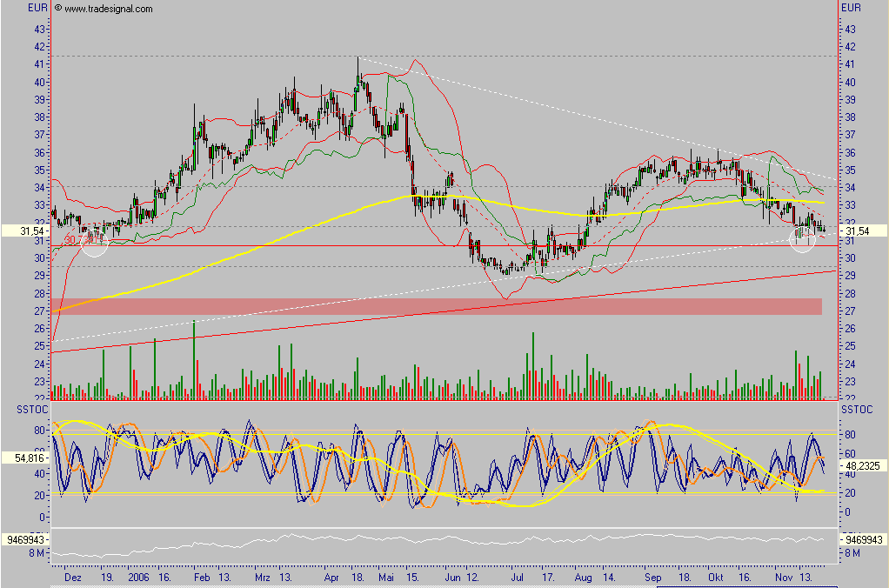Select the 2006 label on the date axis

138,577
